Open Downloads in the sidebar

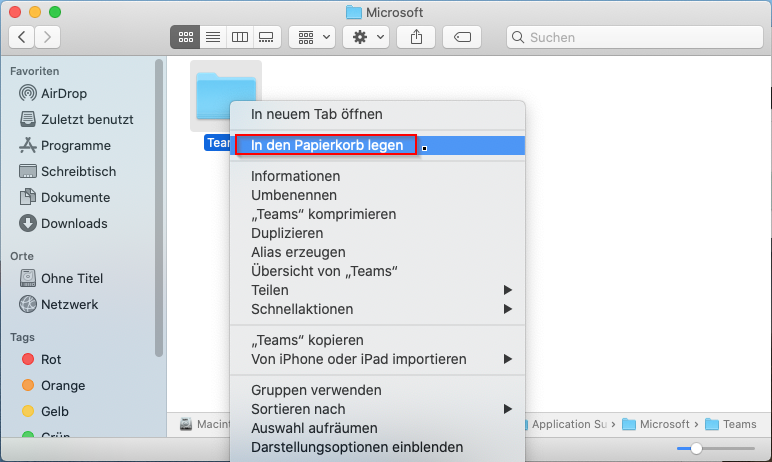pyautogui.click(x=63, y=223)
